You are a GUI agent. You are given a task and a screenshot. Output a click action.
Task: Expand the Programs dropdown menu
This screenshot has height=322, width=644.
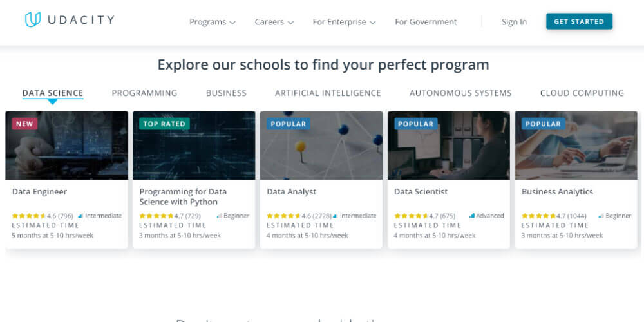click(x=212, y=22)
